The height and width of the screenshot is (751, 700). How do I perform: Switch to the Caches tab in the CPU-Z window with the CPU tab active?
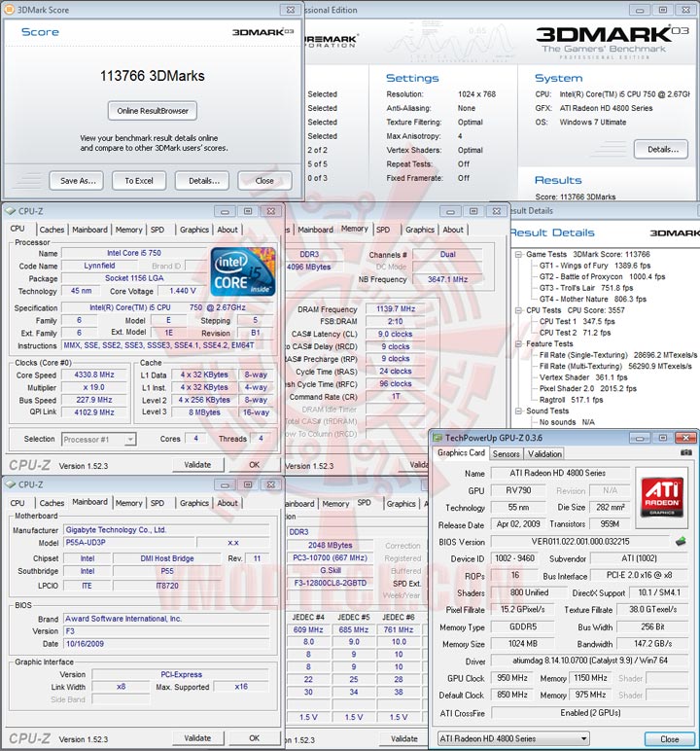pos(52,230)
